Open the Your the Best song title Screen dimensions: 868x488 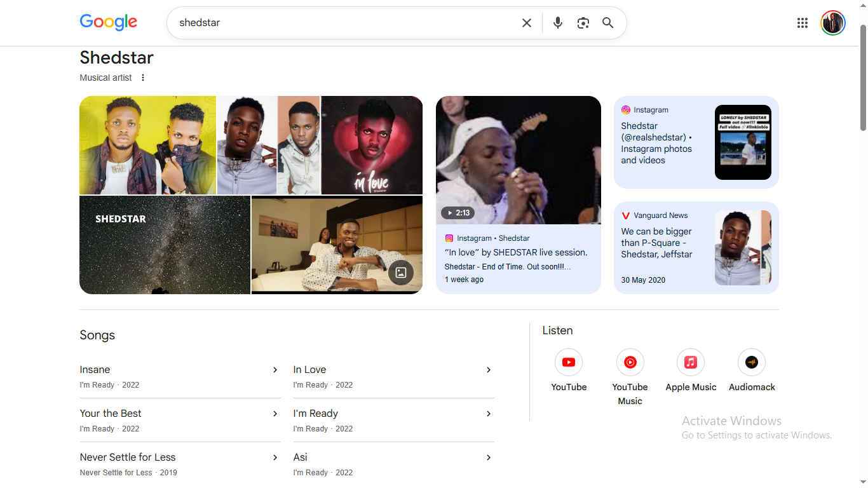click(x=111, y=414)
